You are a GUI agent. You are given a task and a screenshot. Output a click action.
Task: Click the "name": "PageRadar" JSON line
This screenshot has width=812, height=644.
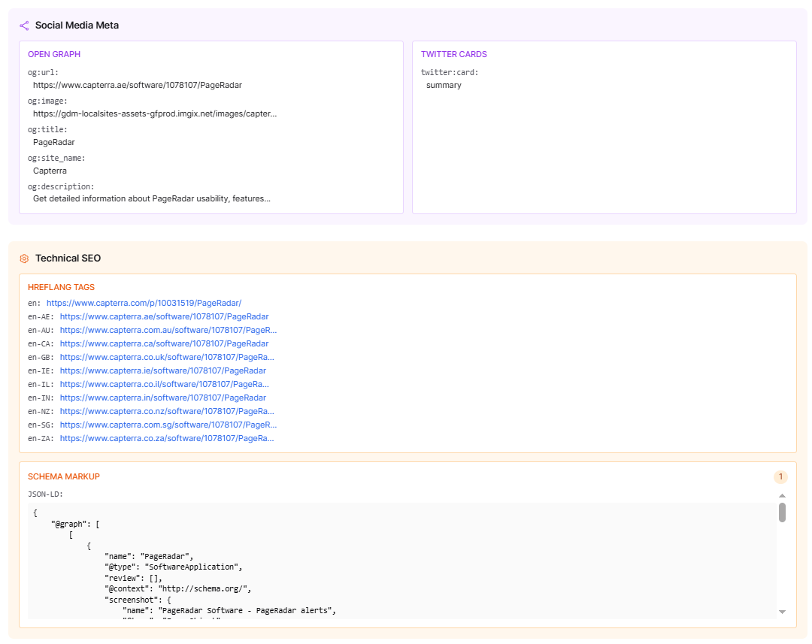pyautogui.click(x=149, y=557)
